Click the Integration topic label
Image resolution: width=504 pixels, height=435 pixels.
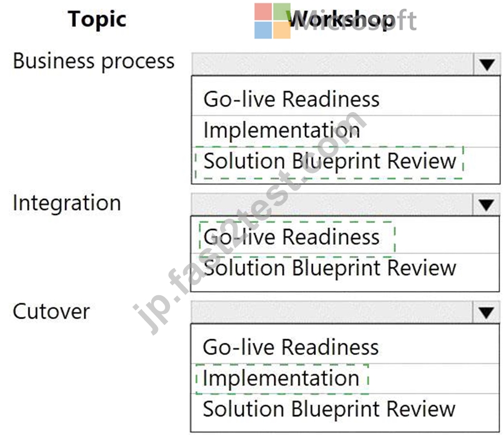(67, 204)
